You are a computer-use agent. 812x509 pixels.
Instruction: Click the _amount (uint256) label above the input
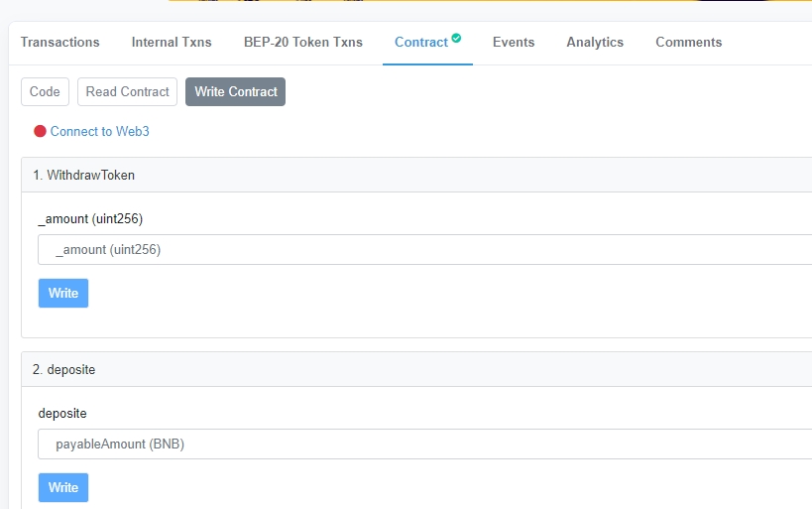83,218
